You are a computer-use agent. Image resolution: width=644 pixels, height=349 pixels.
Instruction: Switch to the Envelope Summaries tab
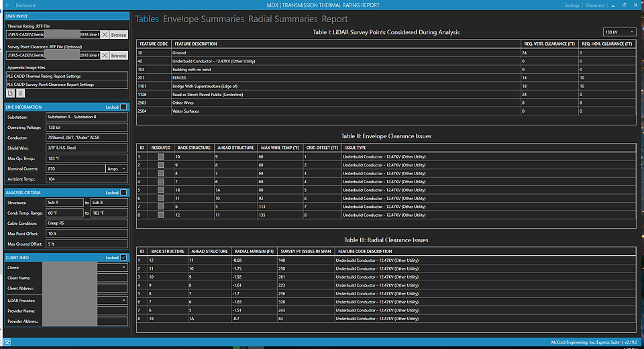203,19
